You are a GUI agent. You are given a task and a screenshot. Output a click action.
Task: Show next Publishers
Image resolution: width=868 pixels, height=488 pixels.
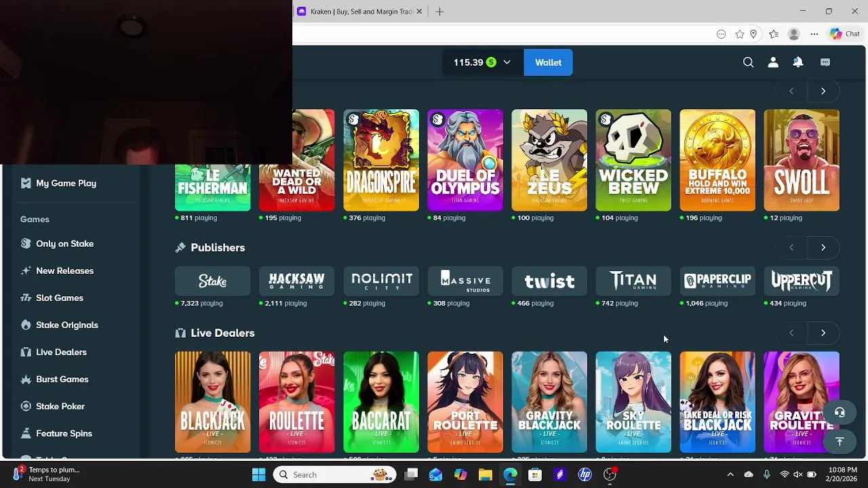point(823,247)
